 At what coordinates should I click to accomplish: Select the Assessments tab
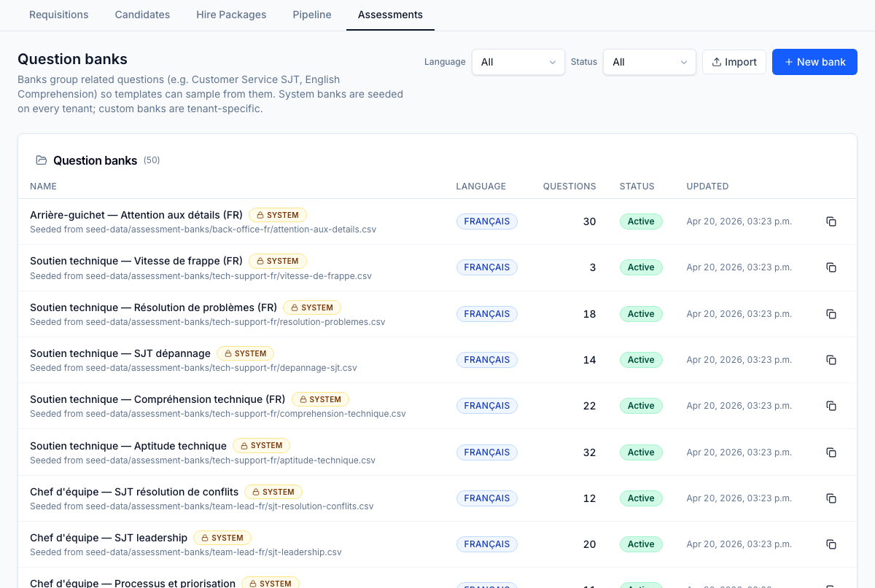[x=390, y=15]
